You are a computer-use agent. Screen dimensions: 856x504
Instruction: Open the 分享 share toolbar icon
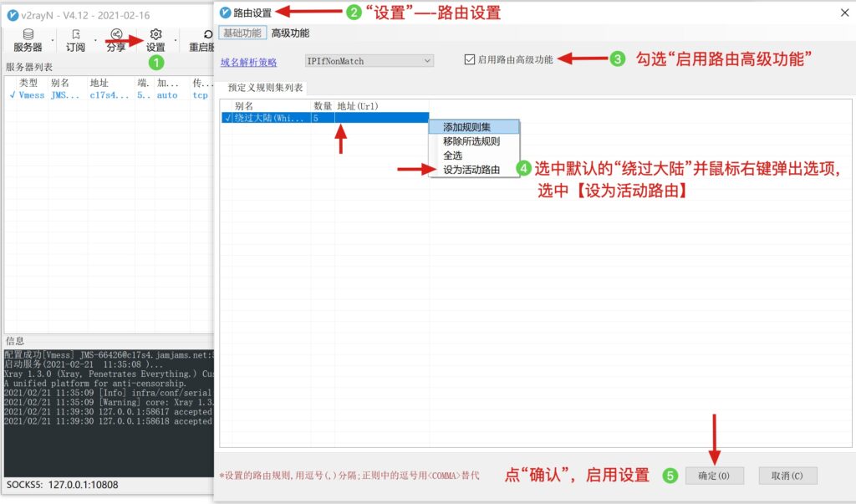115,40
